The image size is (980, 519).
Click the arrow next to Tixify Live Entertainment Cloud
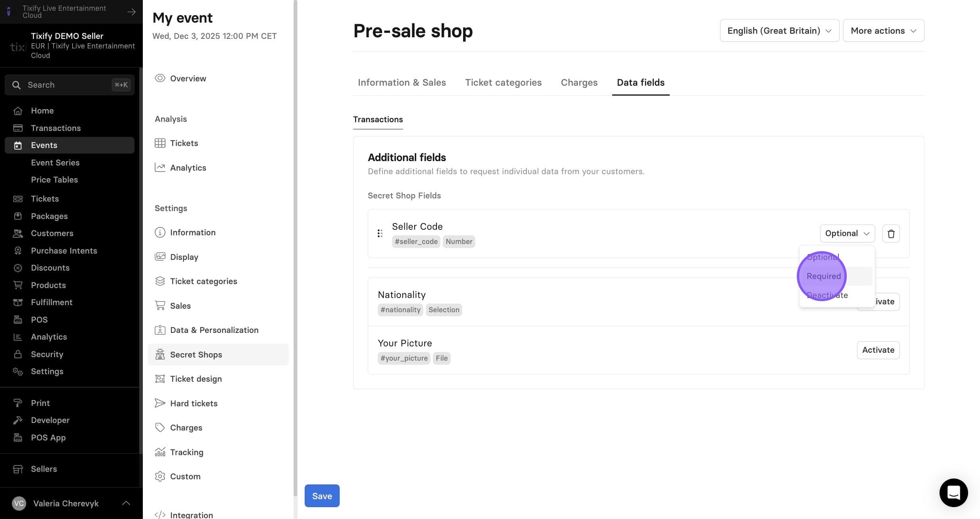click(x=131, y=12)
